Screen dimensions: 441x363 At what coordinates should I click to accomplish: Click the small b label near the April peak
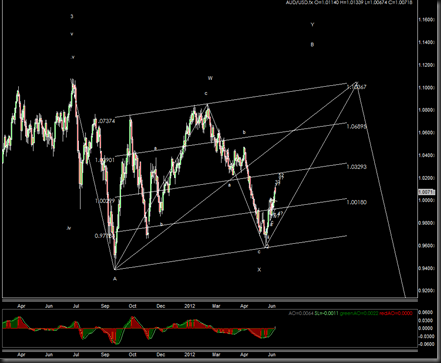[244, 133]
